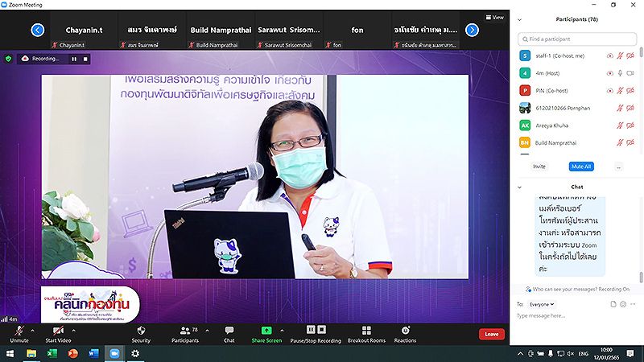The height and width of the screenshot is (362, 644).
Task: Click staff-1 recording indicator icon
Action: (610, 56)
